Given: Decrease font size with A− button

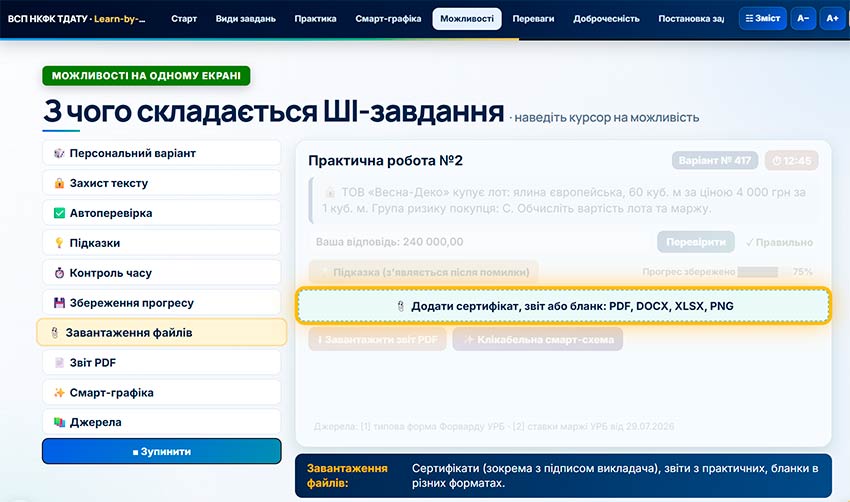Looking at the screenshot, I should pyautogui.click(x=803, y=18).
